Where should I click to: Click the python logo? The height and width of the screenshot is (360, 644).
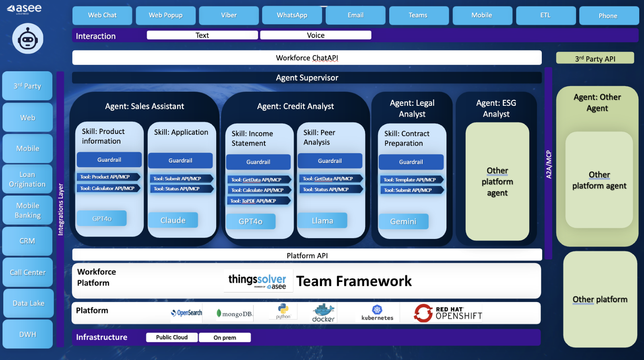[x=283, y=311]
